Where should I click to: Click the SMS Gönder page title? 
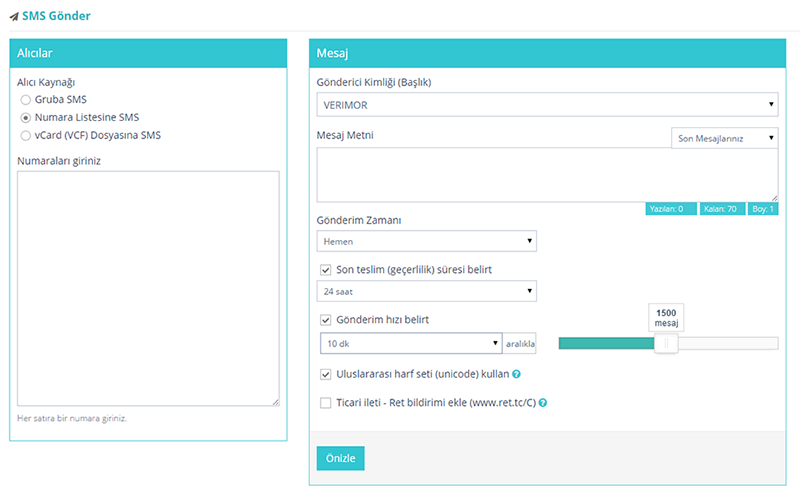click(56, 16)
